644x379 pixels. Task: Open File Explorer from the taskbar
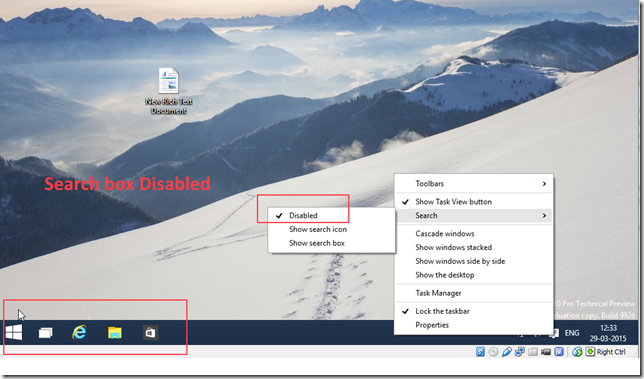115,333
